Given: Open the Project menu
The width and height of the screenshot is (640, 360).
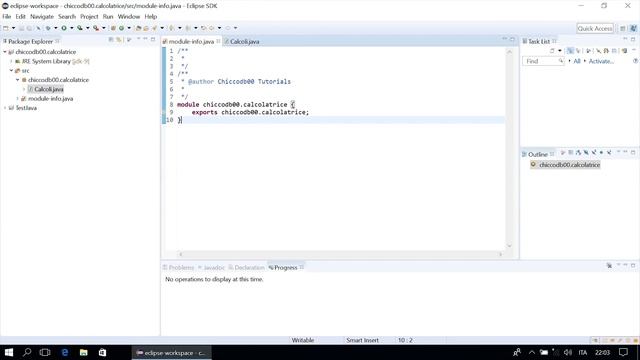Looking at the screenshot, I should [89, 17].
